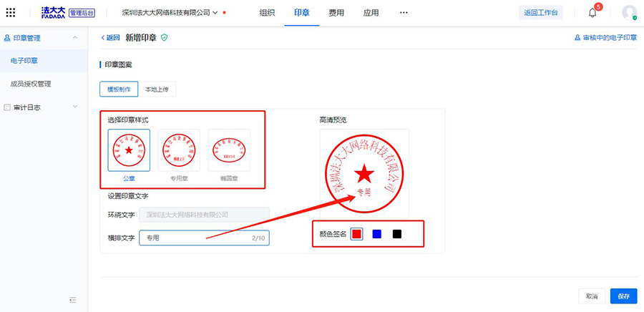Click the notification bell icon

point(592,13)
